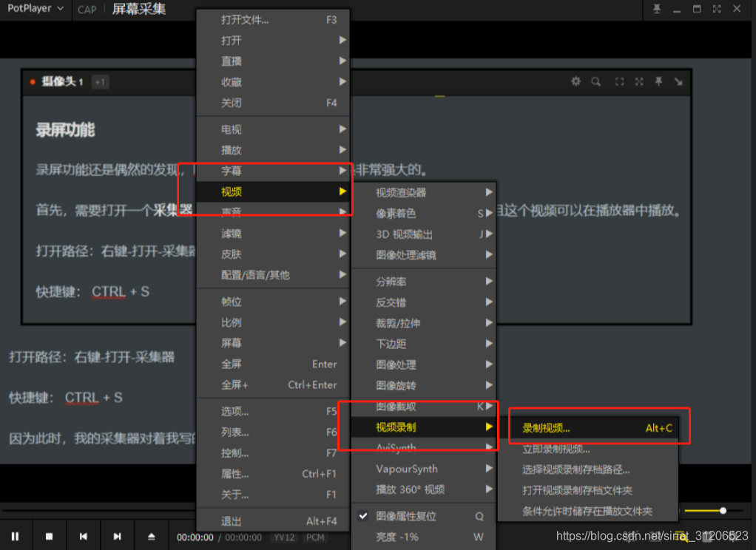Expand the 滤镜 submenu

[x=273, y=234]
